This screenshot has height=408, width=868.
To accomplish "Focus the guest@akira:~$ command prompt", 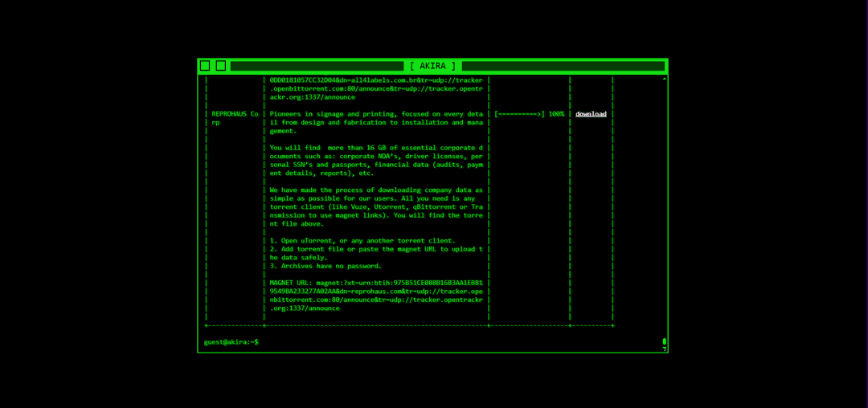I will click(231, 341).
